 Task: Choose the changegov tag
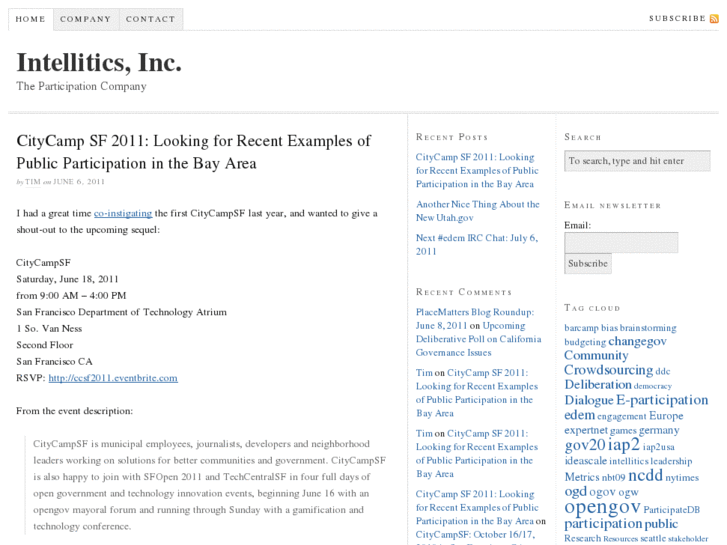(x=637, y=341)
